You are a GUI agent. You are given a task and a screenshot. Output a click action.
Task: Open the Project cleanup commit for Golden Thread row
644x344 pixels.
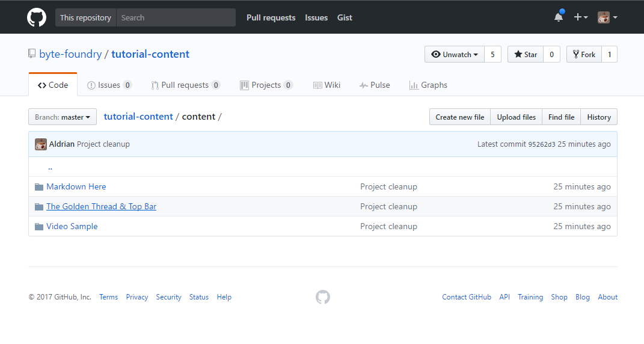(388, 206)
